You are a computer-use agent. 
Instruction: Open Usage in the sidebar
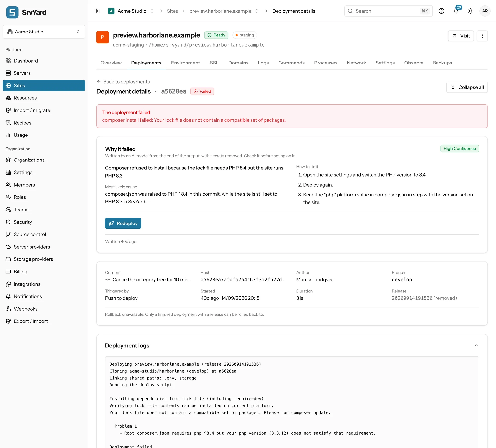[44, 135]
